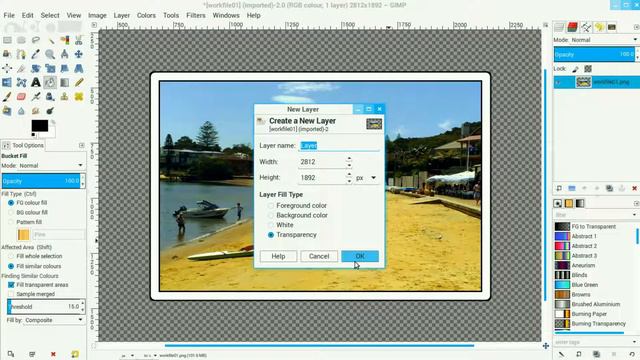Open the File menu
The width and height of the screenshot is (640, 360).
coord(9,15)
